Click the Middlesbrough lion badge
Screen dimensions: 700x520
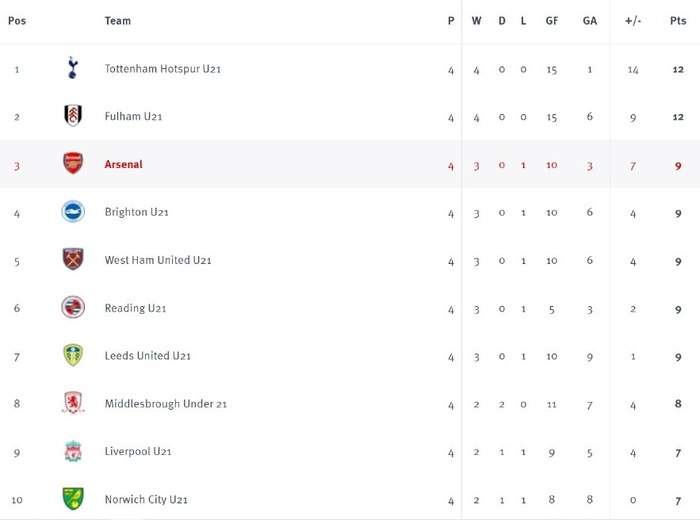(73, 403)
